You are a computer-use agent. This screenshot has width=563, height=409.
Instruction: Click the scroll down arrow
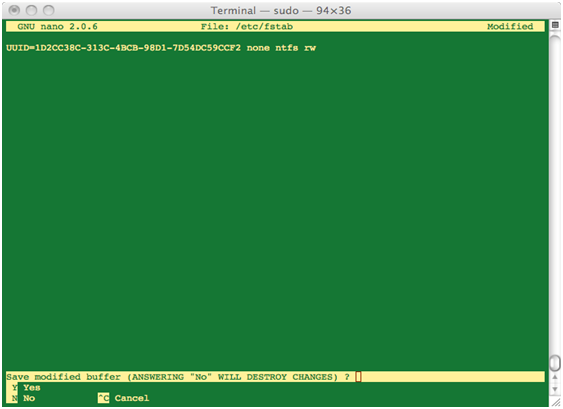click(x=555, y=390)
